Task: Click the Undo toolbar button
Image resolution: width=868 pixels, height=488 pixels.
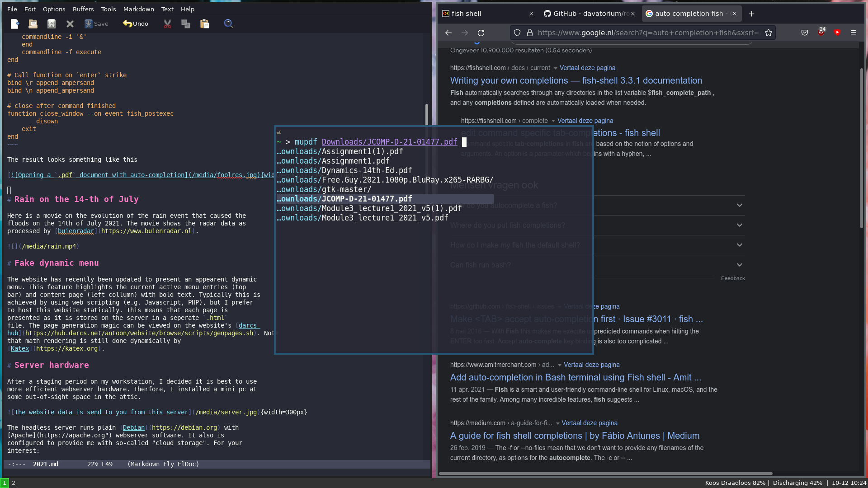Action: (136, 24)
